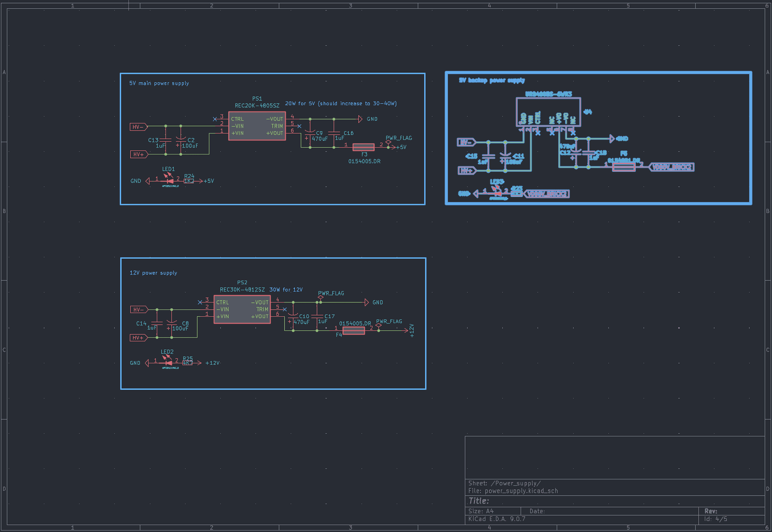Click the GND power symbol right of PS2
Image resolution: width=772 pixels, height=532 pixels.
click(x=367, y=302)
